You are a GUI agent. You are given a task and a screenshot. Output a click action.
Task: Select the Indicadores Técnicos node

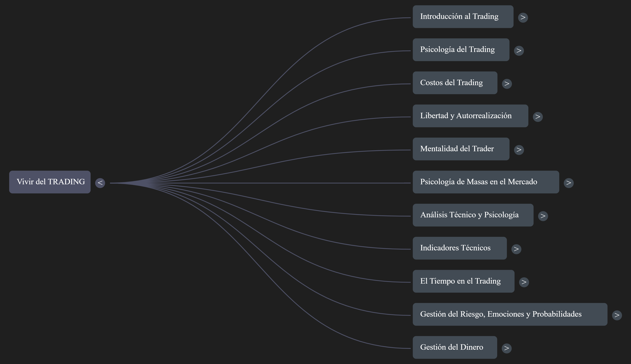click(459, 248)
